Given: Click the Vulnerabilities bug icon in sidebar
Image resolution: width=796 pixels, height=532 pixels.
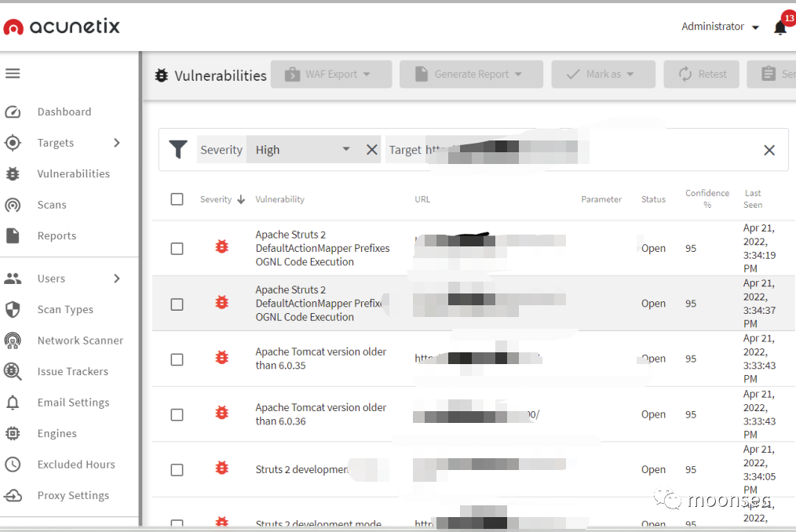Looking at the screenshot, I should (x=13, y=173).
